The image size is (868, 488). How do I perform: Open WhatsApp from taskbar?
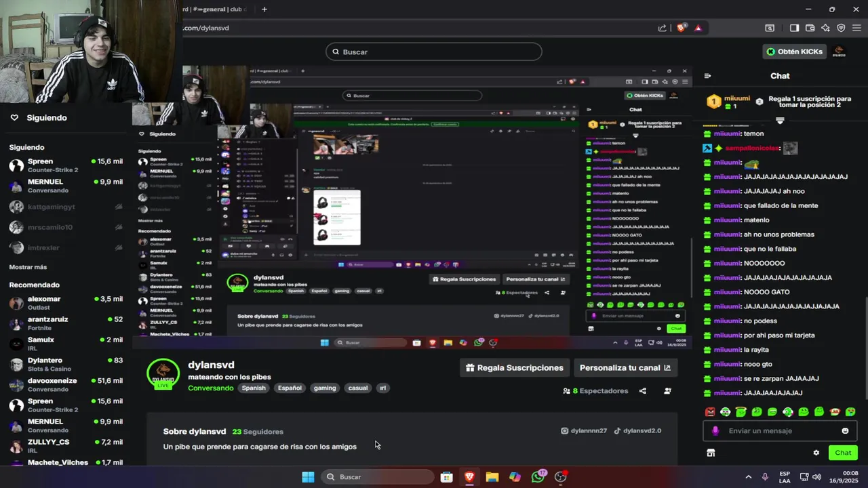(538, 477)
